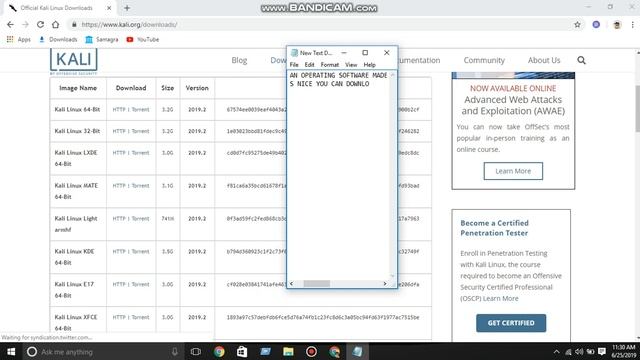Image resolution: width=640 pixels, height=360 pixels.
Task: Open Notepad's Help menu
Action: pyautogui.click(x=369, y=64)
